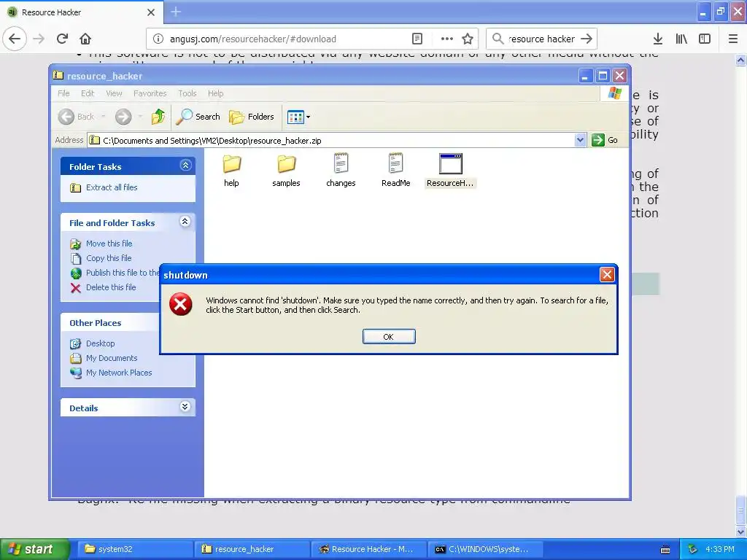The width and height of the screenshot is (747, 560).
Task: Open the File menu
Action: (63, 93)
